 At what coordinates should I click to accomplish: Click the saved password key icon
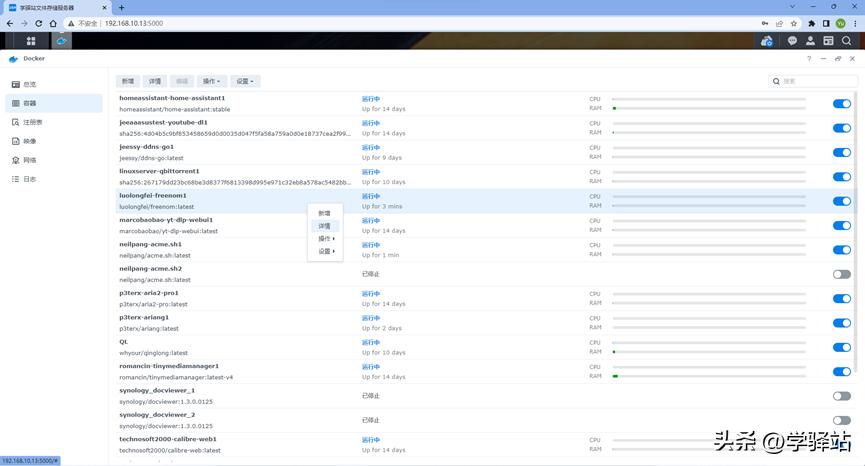coord(765,23)
